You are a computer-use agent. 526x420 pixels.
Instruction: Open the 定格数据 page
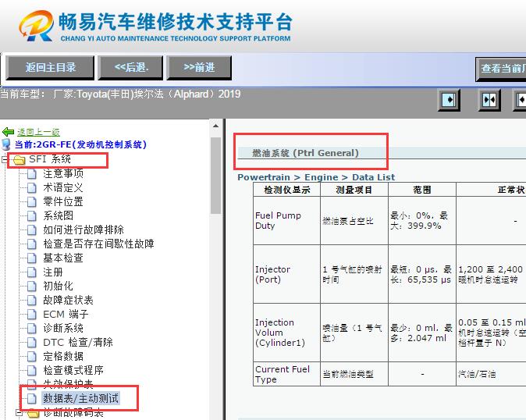coord(63,357)
